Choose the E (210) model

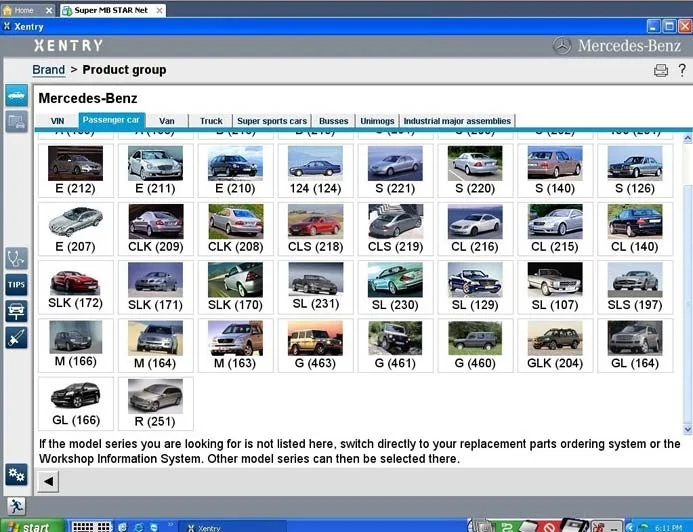pos(236,171)
